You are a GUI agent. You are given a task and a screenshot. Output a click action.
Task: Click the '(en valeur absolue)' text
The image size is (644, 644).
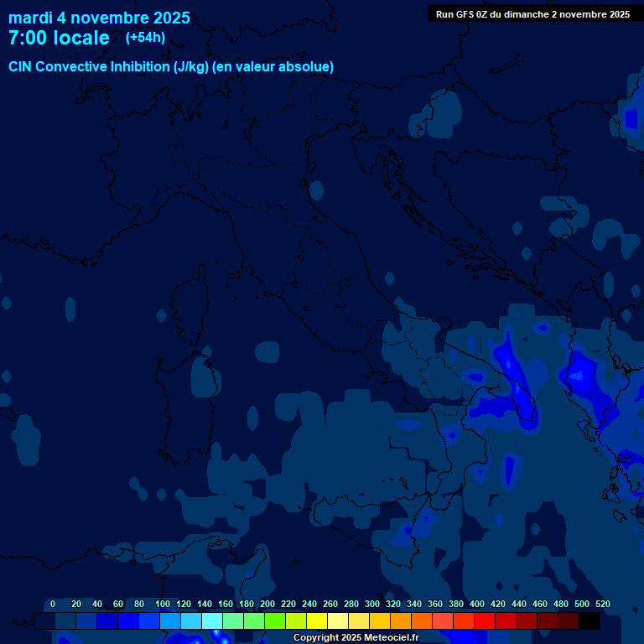[274, 67]
